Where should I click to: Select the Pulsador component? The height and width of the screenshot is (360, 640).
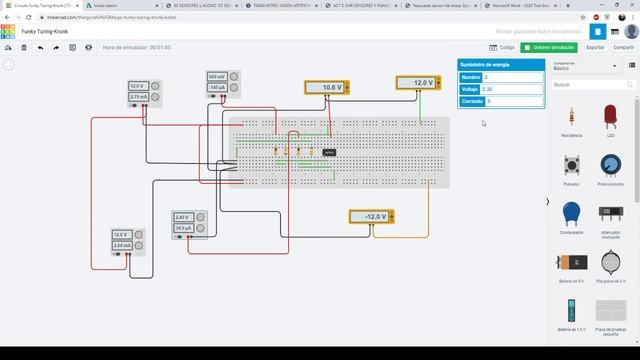pos(571,170)
